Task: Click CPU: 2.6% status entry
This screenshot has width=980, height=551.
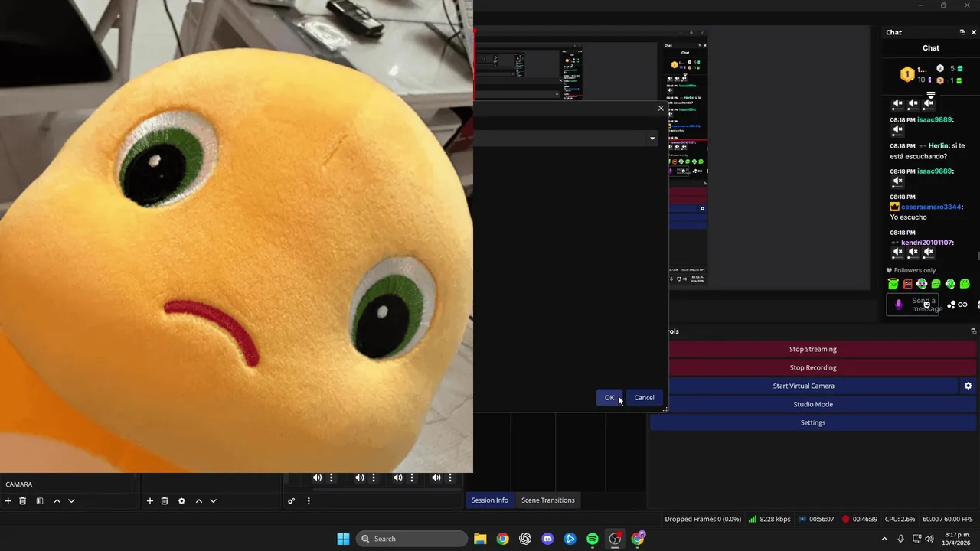Action: point(900,519)
